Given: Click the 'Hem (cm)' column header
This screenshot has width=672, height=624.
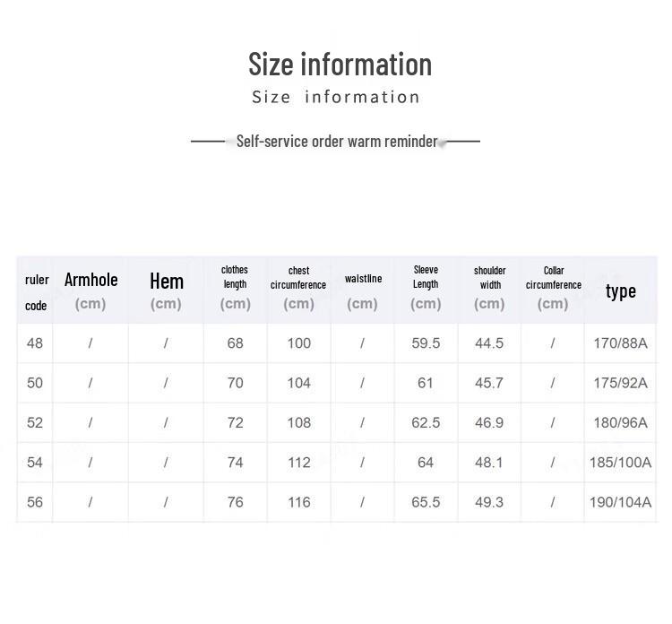Looking at the screenshot, I should [x=167, y=291].
